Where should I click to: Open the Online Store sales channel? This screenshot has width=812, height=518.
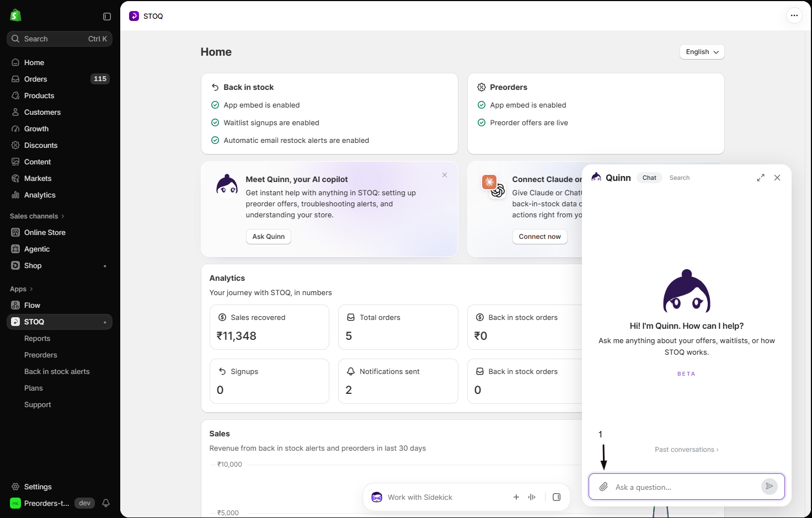pyautogui.click(x=60, y=232)
